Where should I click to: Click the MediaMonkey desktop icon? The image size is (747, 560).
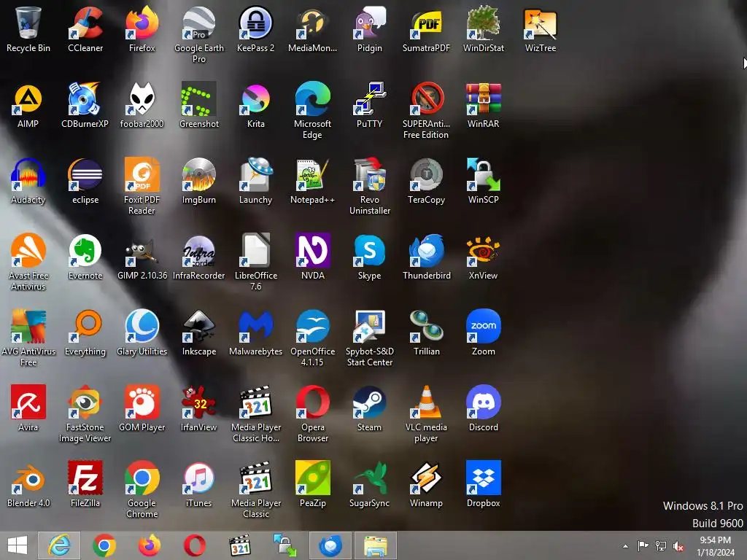click(312, 29)
